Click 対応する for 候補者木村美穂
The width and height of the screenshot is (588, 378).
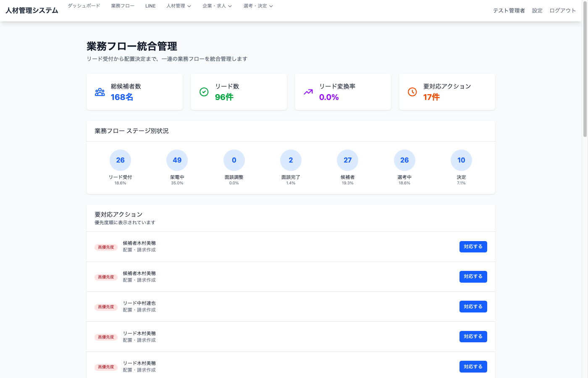pyautogui.click(x=473, y=247)
